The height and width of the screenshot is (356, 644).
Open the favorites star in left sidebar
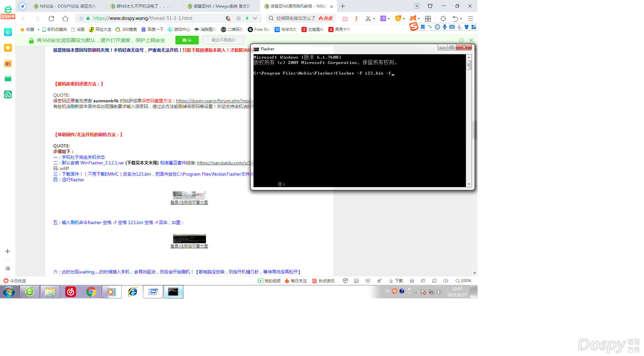pos(8,48)
